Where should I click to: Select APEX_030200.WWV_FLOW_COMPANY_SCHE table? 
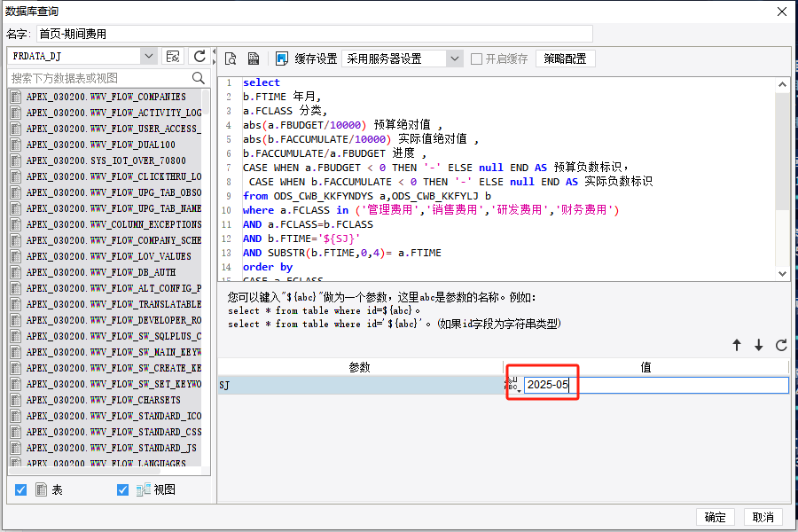tap(114, 240)
